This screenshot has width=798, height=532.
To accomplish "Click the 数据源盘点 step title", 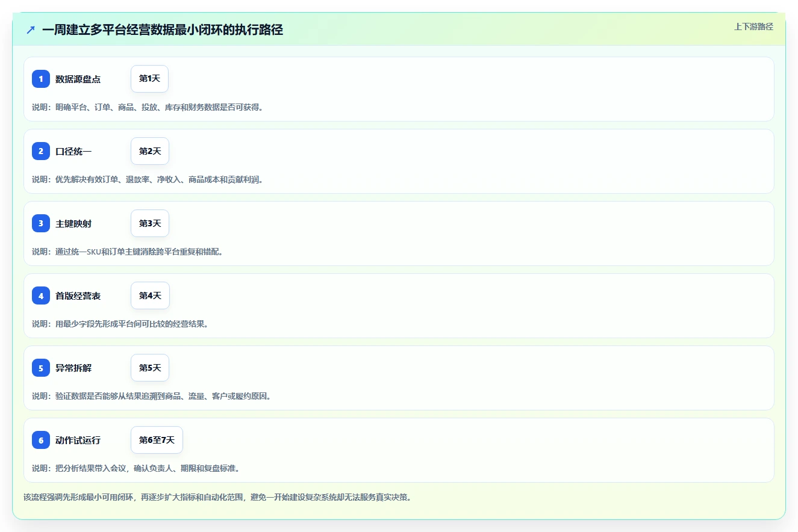I will [78, 79].
